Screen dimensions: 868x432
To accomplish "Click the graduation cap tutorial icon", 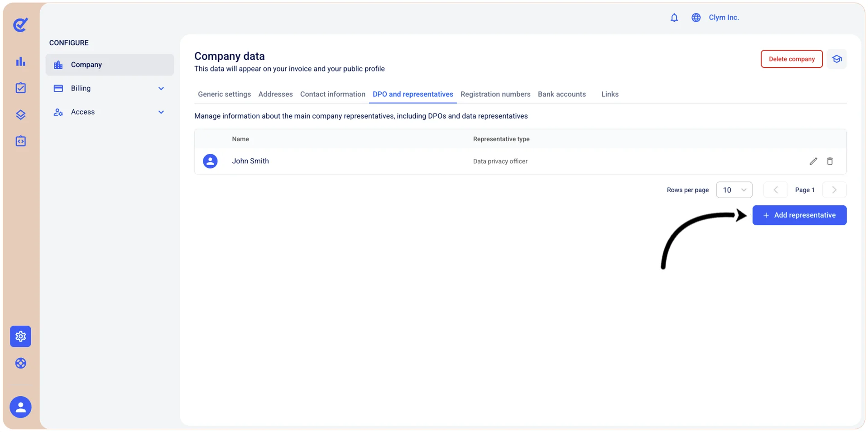I will point(837,59).
